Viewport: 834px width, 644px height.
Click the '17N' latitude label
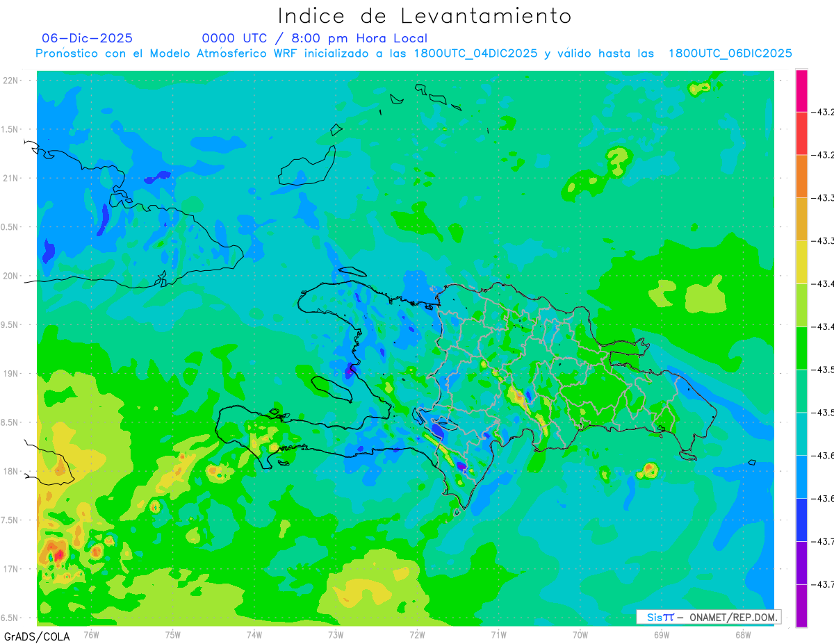click(11, 569)
